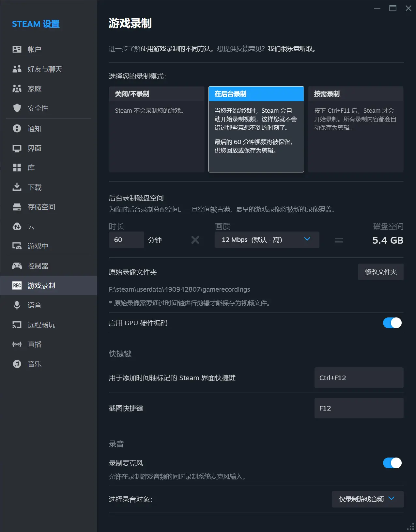The width and height of the screenshot is (416, 532).
Task: Click the 界面 monitor icon
Action: point(17,148)
